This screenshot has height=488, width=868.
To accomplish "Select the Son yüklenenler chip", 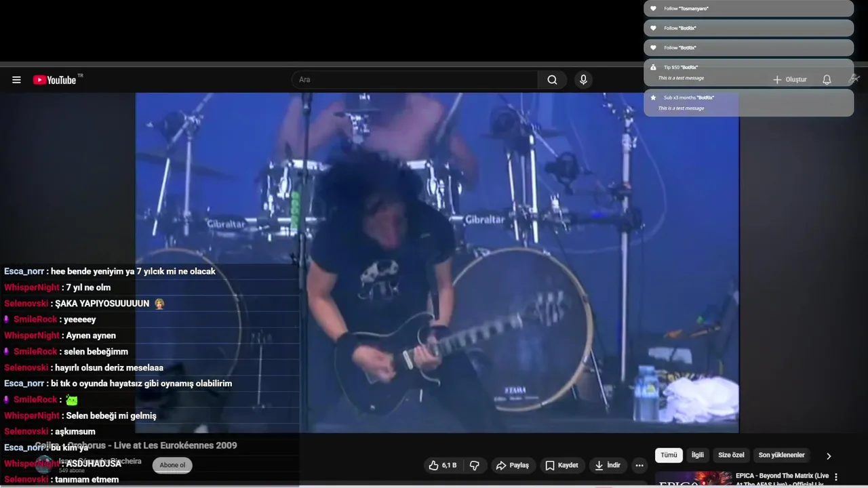I will tap(781, 455).
